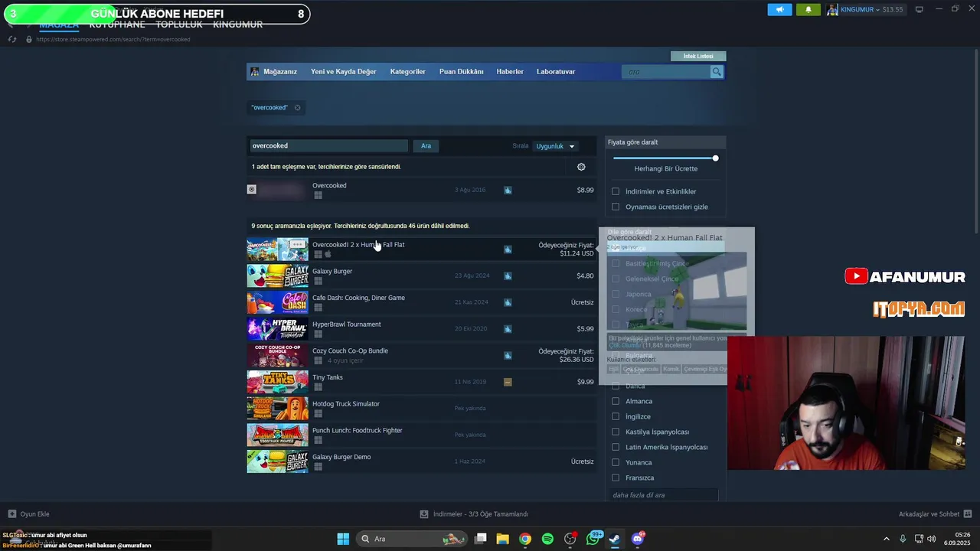
Task: Click the Big Picture mode monitor icon
Action: [920, 9]
